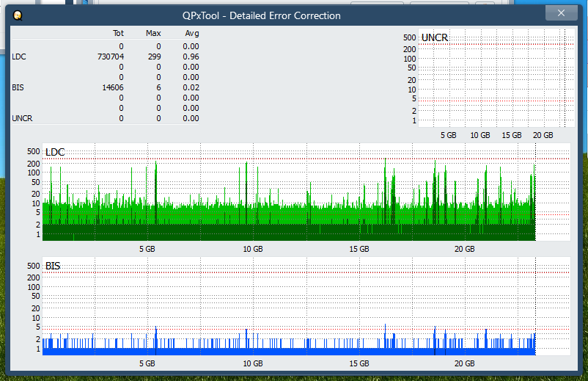The width and height of the screenshot is (588, 381).
Task: Click the UNCR row label in stats table
Action: (22, 118)
